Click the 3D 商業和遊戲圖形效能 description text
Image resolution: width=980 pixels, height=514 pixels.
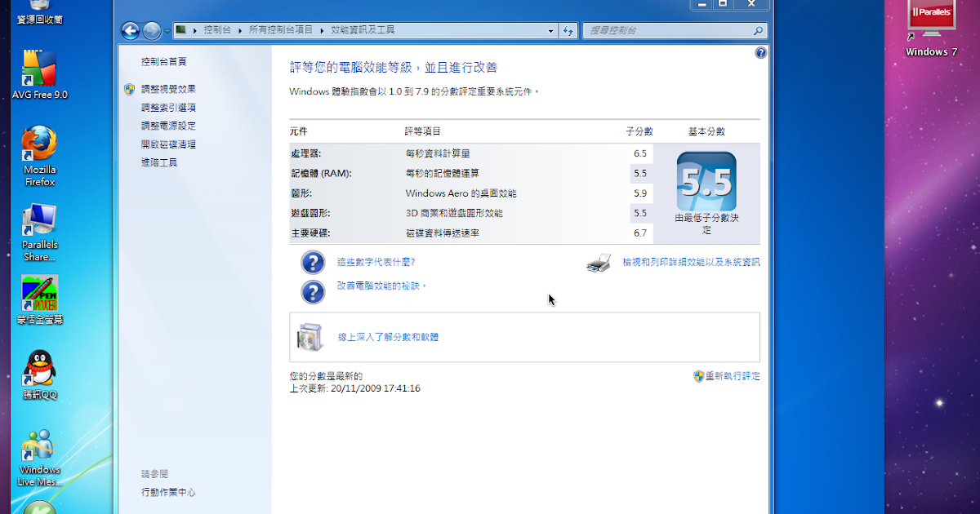[454, 213]
